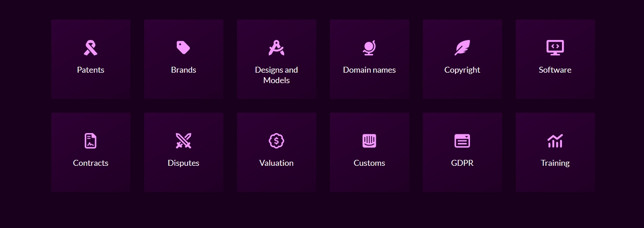Open the Copyright text label

click(x=462, y=70)
